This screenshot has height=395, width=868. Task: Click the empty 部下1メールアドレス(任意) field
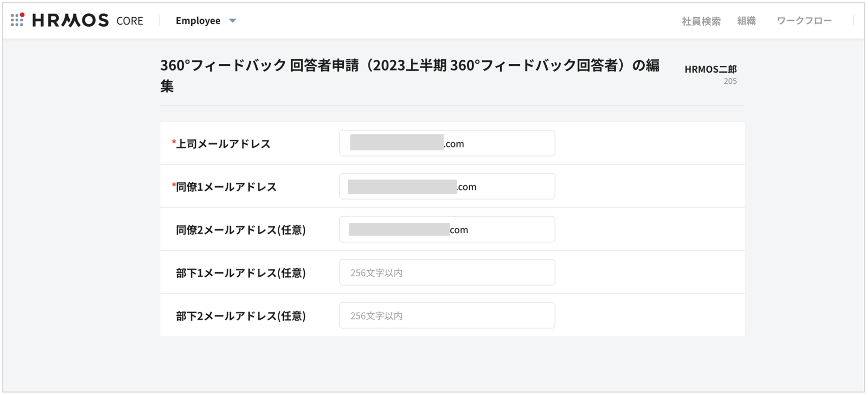coord(447,272)
